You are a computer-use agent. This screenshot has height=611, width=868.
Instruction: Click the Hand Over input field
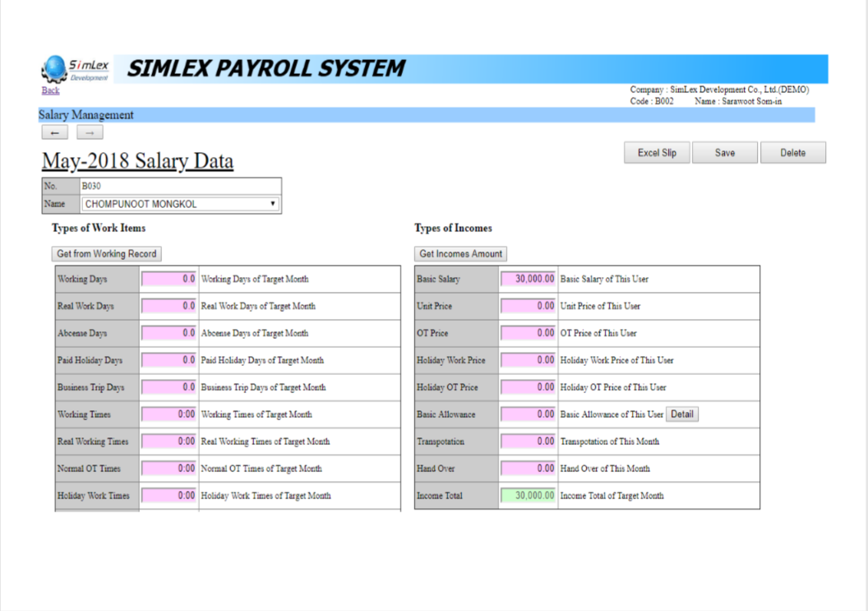[x=528, y=469]
